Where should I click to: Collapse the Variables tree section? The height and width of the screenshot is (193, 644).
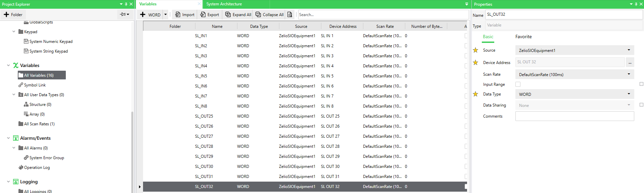pos(8,65)
